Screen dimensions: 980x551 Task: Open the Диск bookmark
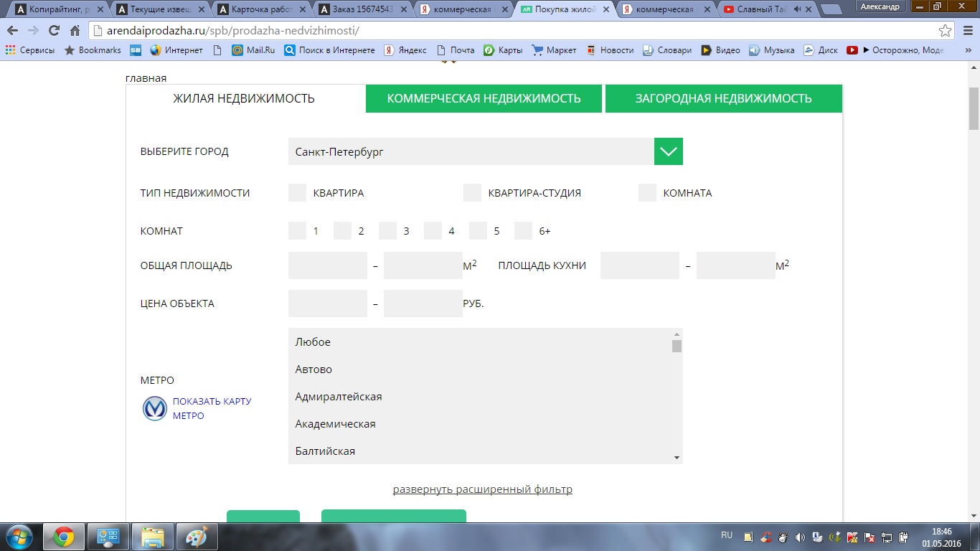[821, 50]
